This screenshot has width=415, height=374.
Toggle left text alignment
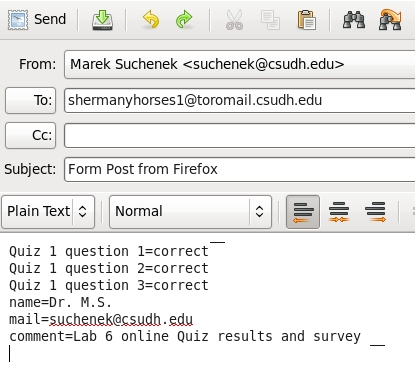point(303,212)
